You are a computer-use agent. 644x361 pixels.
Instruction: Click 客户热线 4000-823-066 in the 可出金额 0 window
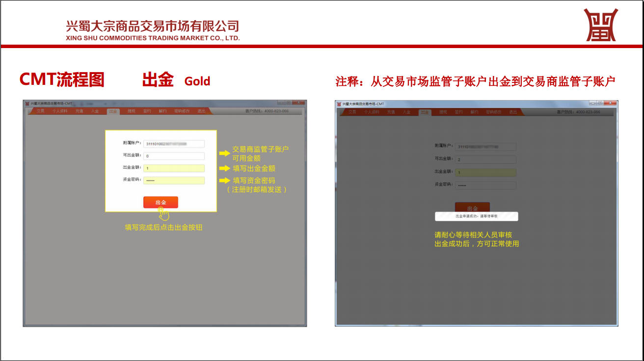tap(267, 111)
